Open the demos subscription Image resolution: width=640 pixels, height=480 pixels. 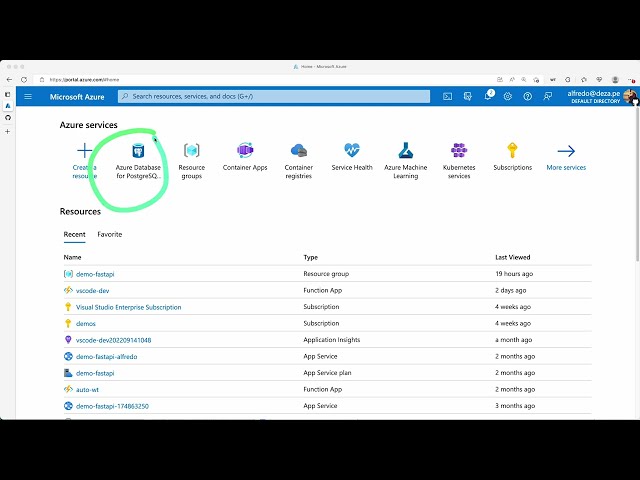(x=86, y=324)
